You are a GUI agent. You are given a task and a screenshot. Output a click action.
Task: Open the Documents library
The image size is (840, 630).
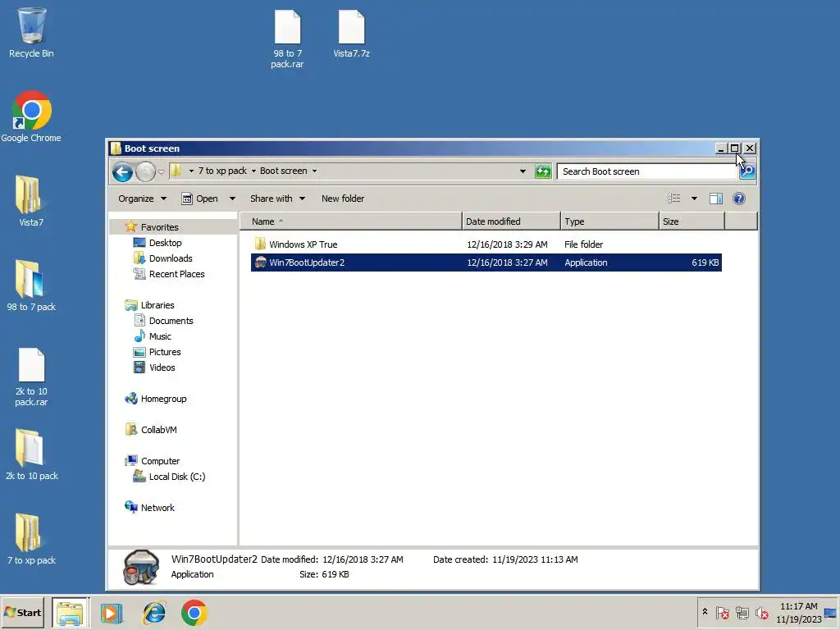(x=163, y=321)
